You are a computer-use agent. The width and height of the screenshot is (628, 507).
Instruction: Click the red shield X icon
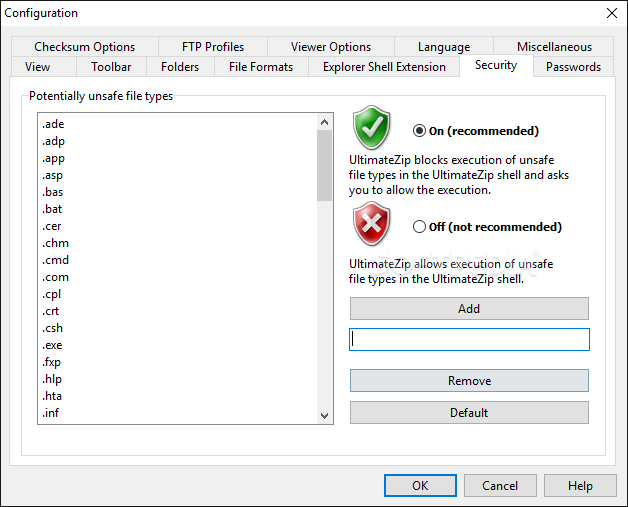pyautogui.click(x=371, y=224)
